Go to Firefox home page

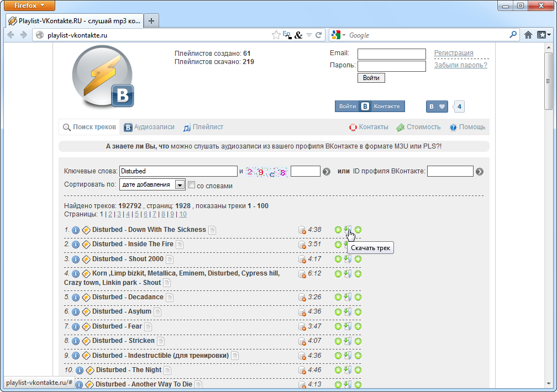[x=528, y=35]
